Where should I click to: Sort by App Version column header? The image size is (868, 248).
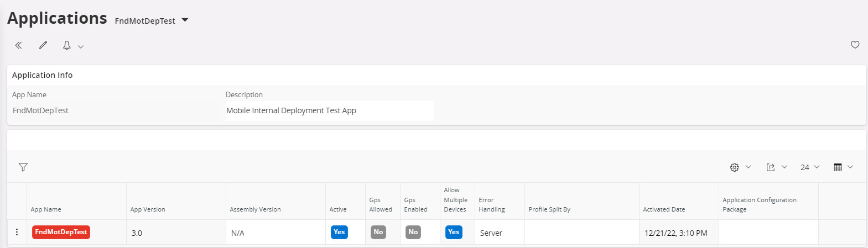coord(148,209)
